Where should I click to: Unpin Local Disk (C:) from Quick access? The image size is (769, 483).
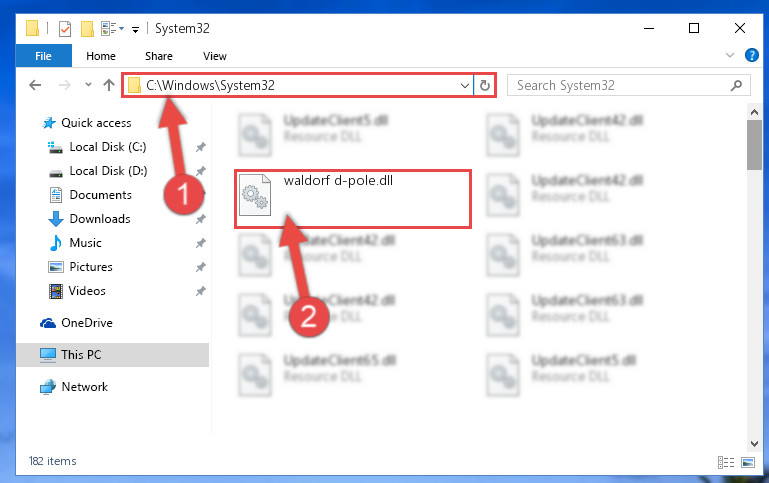(201, 147)
